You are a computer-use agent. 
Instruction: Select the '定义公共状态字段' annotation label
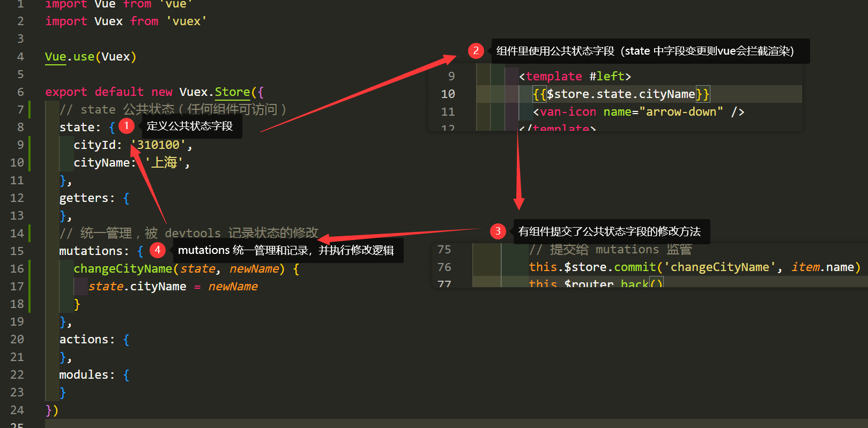click(190, 126)
